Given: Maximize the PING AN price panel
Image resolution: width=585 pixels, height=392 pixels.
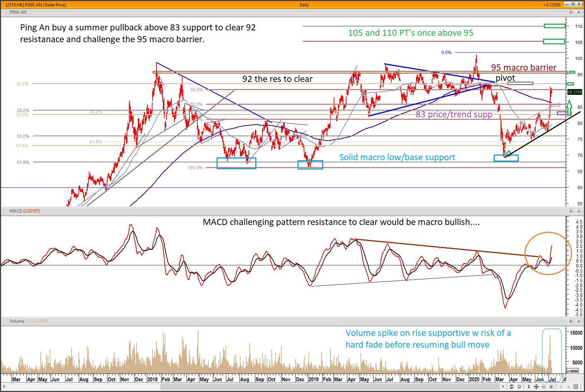Looking at the screenshot, I should 571,12.
